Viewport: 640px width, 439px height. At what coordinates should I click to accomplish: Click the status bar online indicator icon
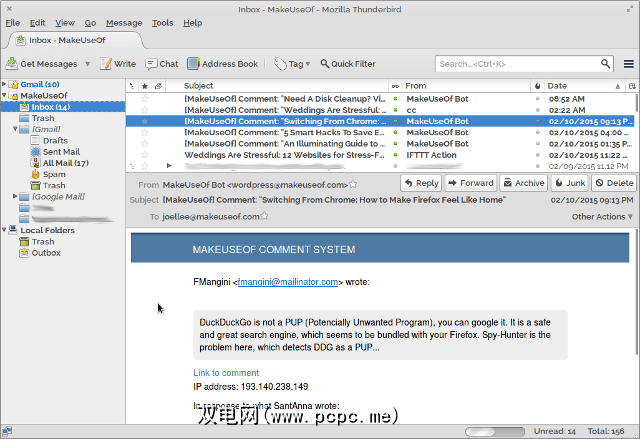point(7,431)
